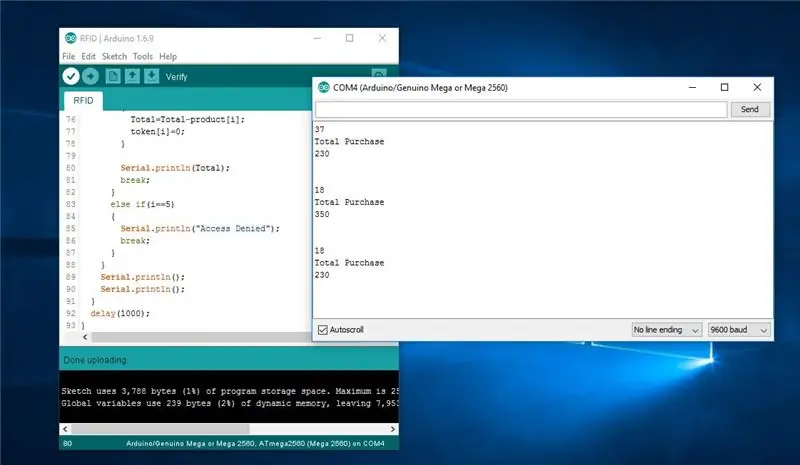Viewport: 800px width, 465px height.
Task: Click the Open sketch up-arrow icon
Action: click(132, 76)
